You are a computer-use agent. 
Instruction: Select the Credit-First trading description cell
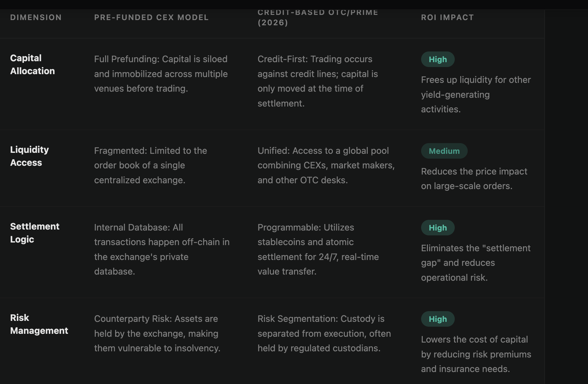coord(318,81)
